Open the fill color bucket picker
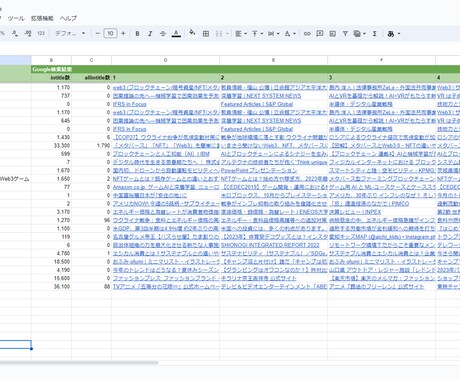 click(192, 33)
